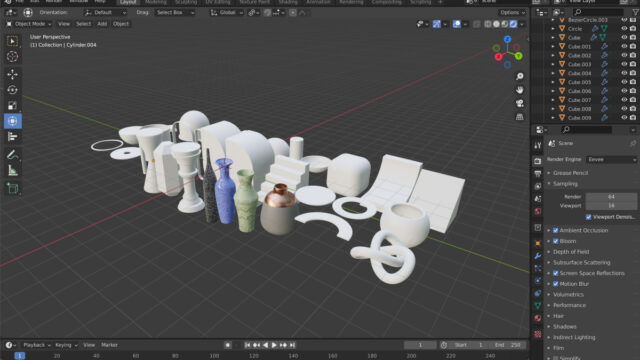640x360 pixels.
Task: Open the timeline Marker menu
Action: pos(109,345)
